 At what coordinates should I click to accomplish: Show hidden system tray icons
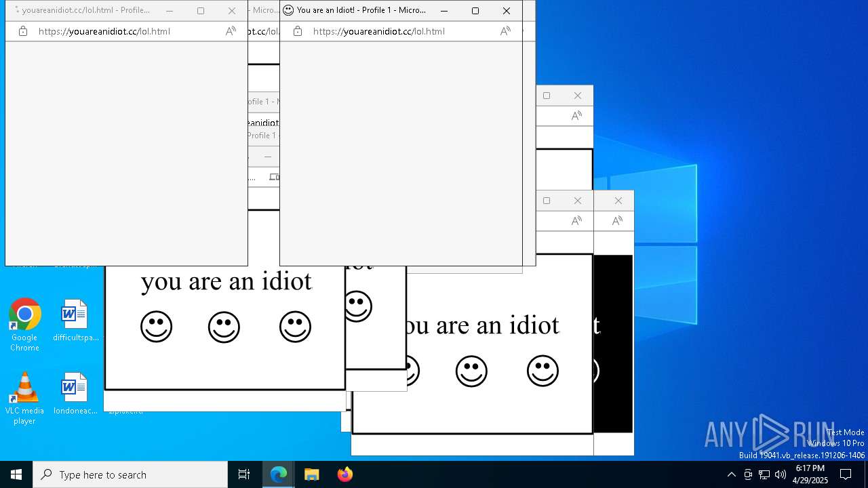pos(731,474)
